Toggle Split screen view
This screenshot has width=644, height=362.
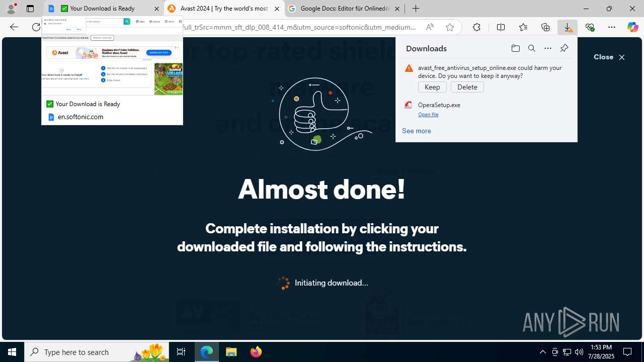coord(501,27)
